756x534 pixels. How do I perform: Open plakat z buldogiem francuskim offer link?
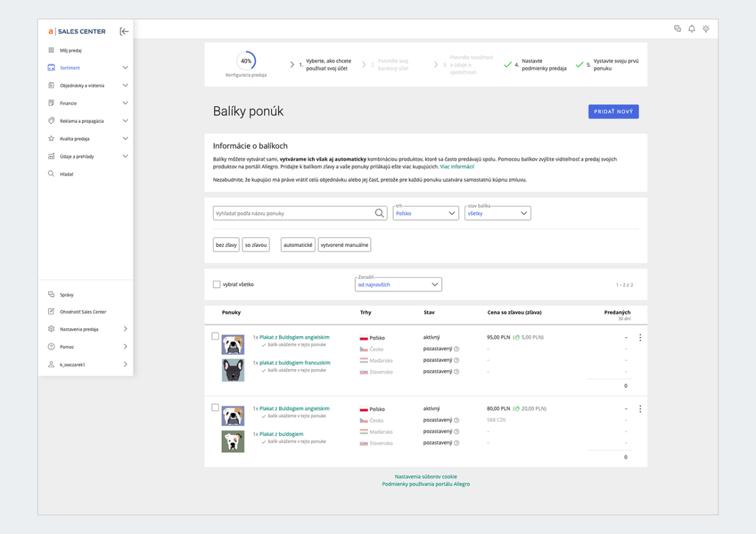coord(295,363)
